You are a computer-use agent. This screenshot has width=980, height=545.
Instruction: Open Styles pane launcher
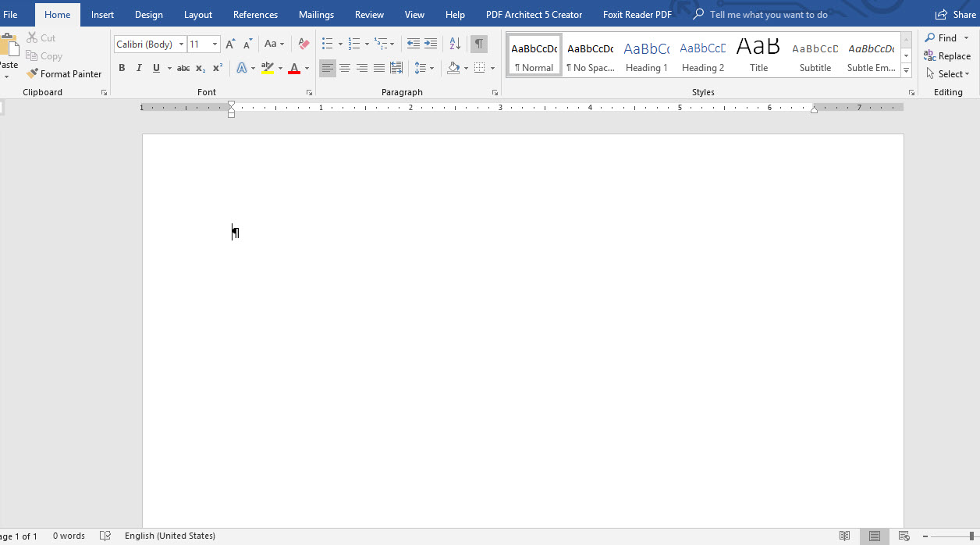click(x=911, y=92)
